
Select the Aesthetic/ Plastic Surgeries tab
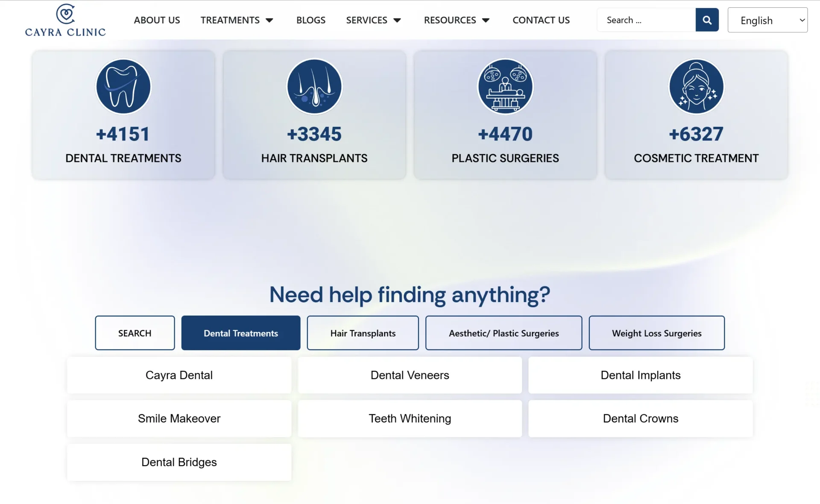pyautogui.click(x=504, y=333)
